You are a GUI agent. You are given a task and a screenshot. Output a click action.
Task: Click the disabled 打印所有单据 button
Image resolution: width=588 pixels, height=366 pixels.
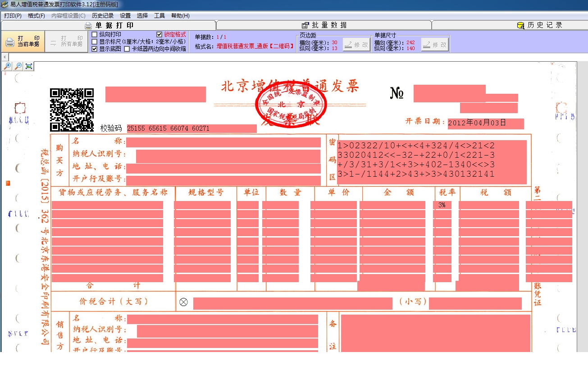pos(67,41)
